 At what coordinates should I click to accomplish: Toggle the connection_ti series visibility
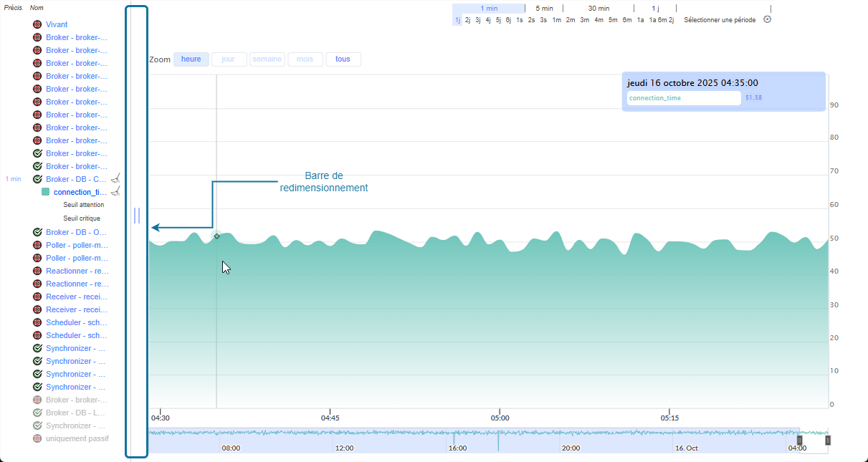coord(80,192)
